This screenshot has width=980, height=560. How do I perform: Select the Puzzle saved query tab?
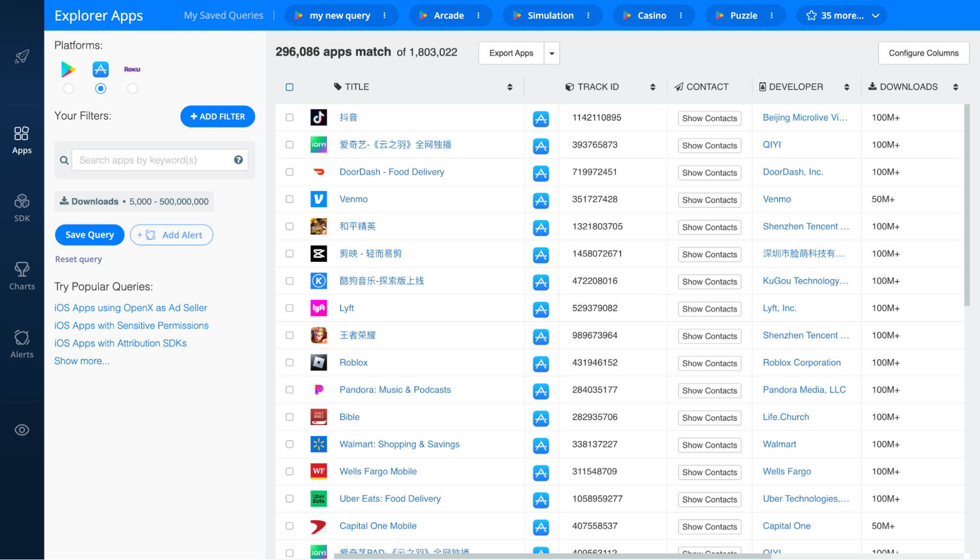coord(743,16)
